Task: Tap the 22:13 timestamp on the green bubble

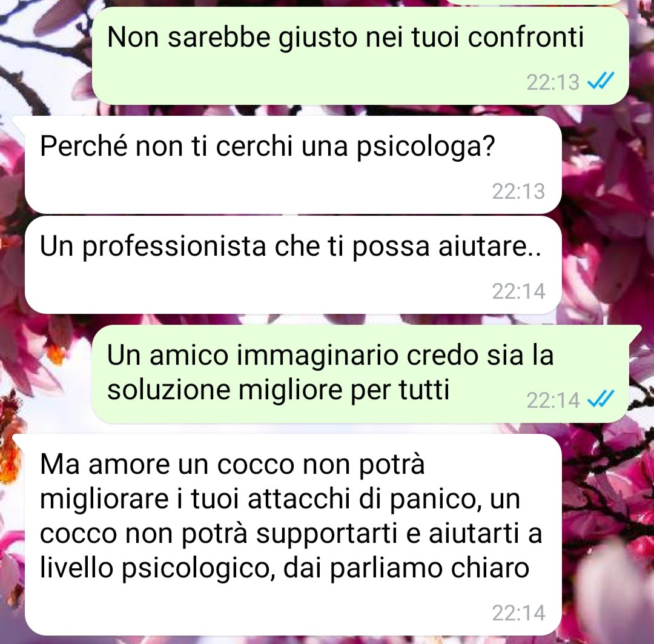Action: pos(553,82)
